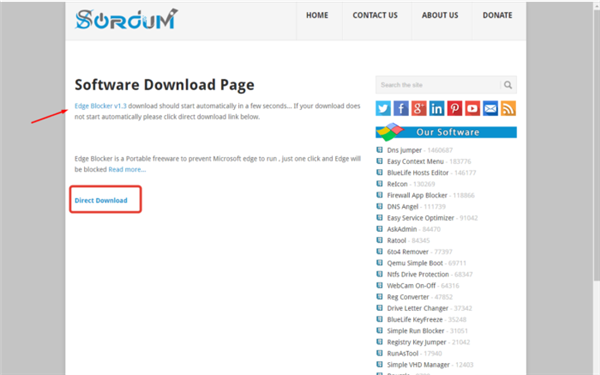This screenshot has width=600, height=375.
Task: Open the Ratool link
Action: [396, 240]
